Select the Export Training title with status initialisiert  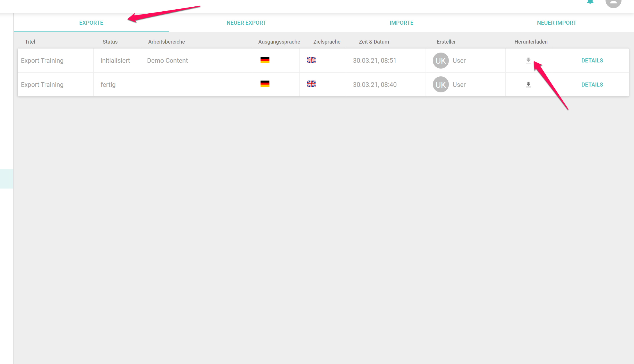[x=42, y=60]
